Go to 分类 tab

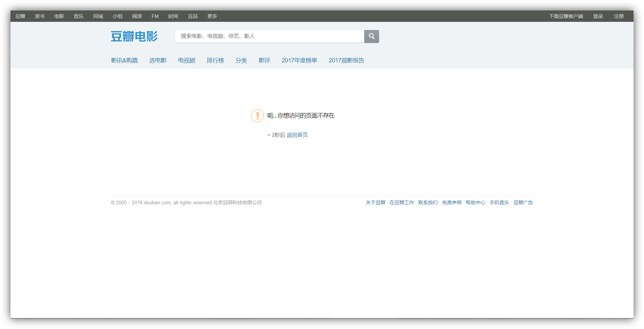tap(241, 60)
